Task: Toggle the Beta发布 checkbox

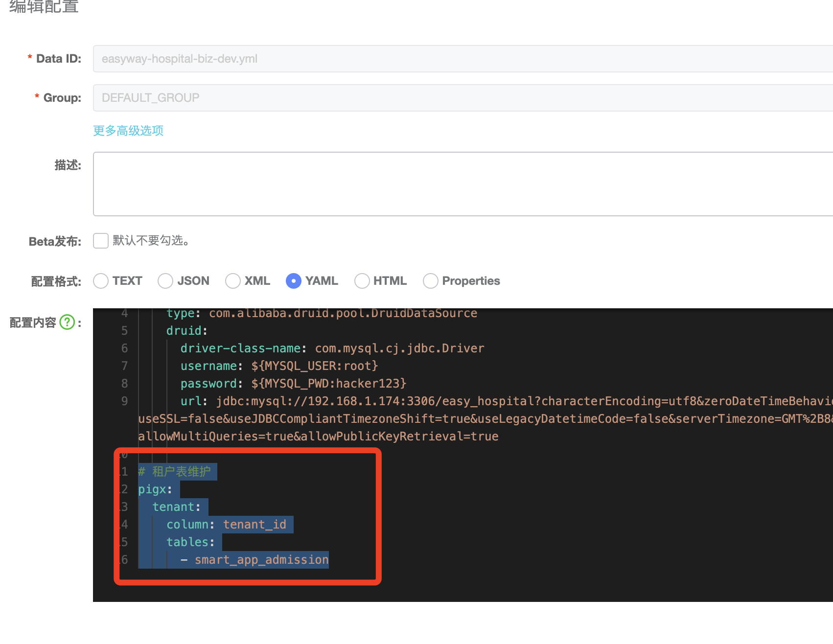Action: (x=101, y=241)
